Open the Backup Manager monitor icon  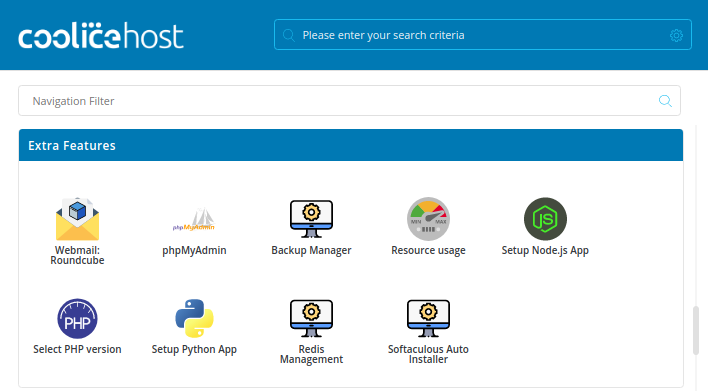(311, 219)
